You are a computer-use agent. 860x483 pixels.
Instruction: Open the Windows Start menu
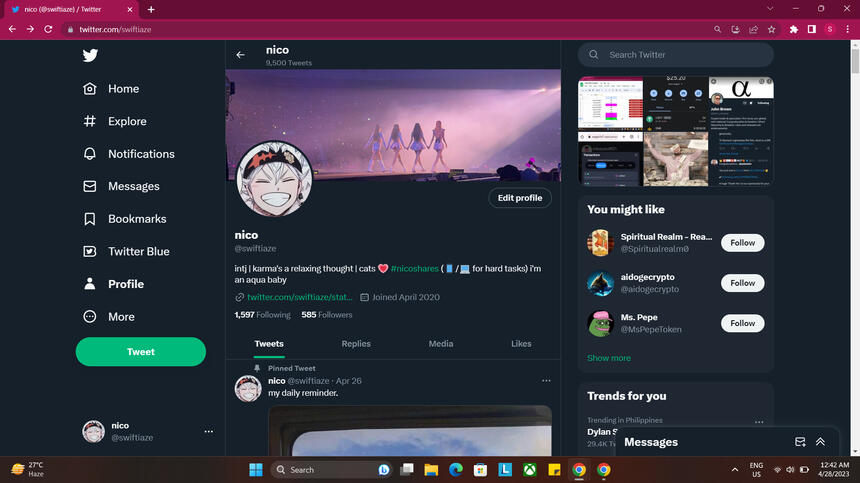pyautogui.click(x=256, y=470)
